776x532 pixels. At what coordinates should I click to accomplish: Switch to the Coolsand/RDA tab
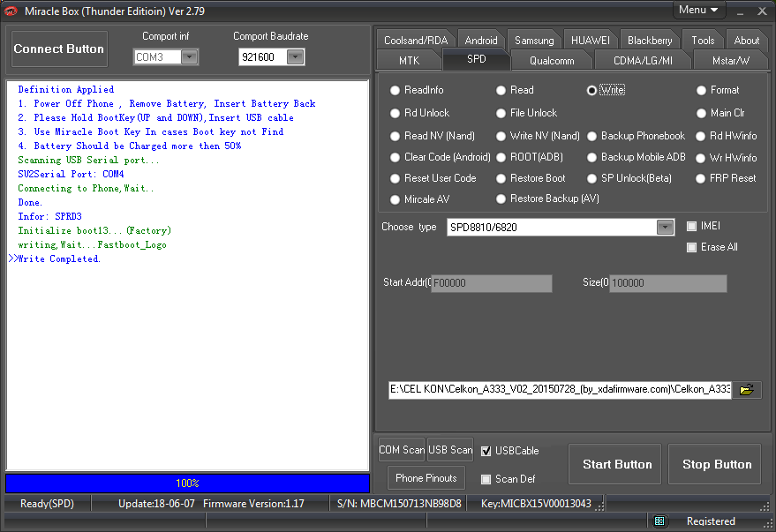pos(416,41)
